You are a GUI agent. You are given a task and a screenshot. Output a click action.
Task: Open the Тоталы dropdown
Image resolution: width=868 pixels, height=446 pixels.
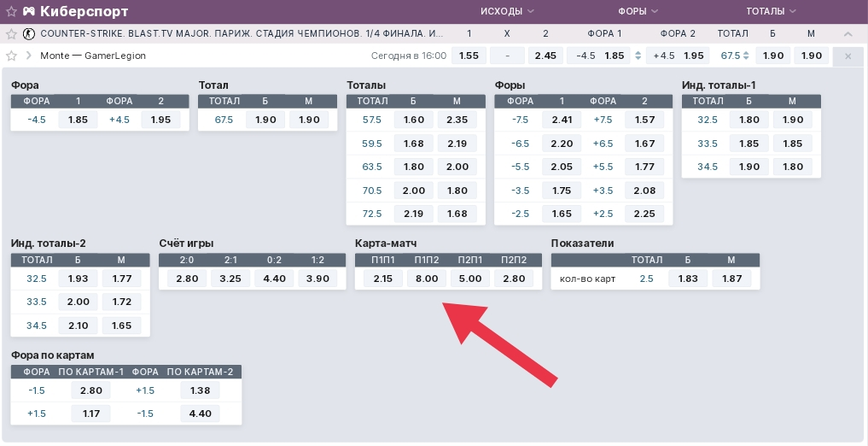771,11
